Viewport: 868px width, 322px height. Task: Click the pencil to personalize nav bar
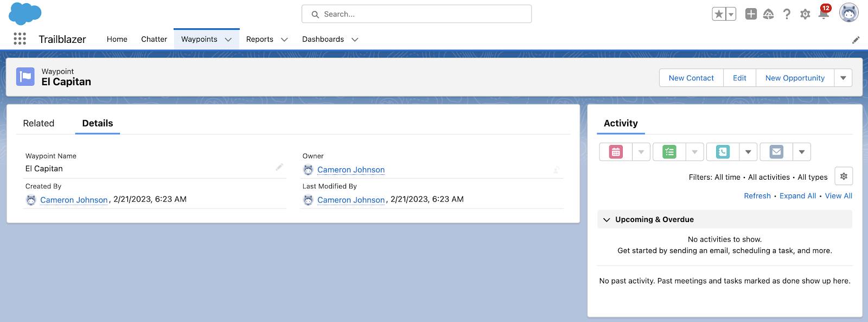click(x=856, y=40)
